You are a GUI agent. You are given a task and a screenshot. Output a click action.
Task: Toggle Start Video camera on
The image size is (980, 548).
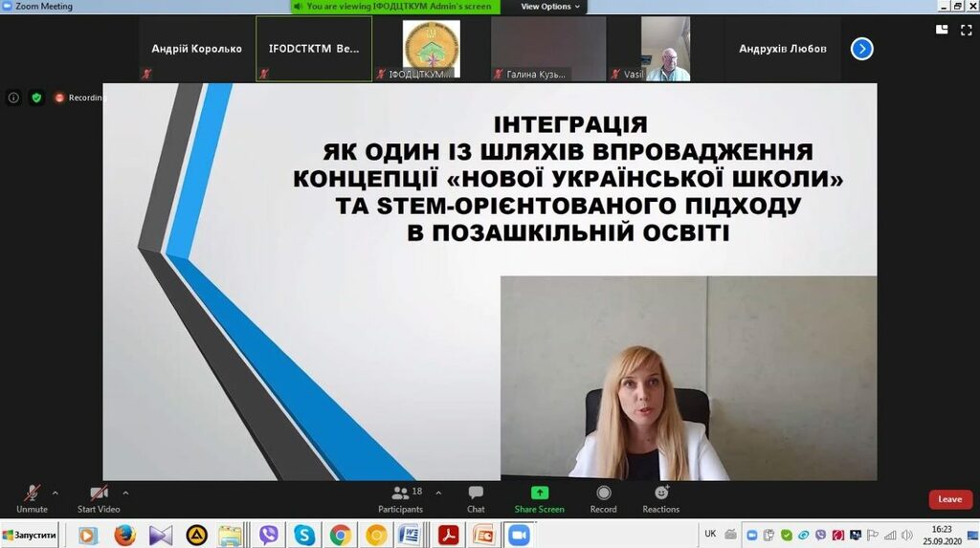click(x=99, y=498)
